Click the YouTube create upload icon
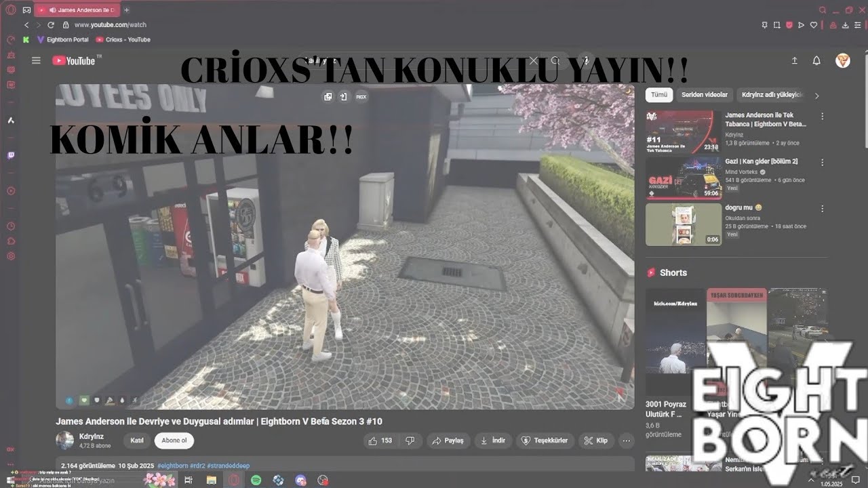 (x=795, y=60)
